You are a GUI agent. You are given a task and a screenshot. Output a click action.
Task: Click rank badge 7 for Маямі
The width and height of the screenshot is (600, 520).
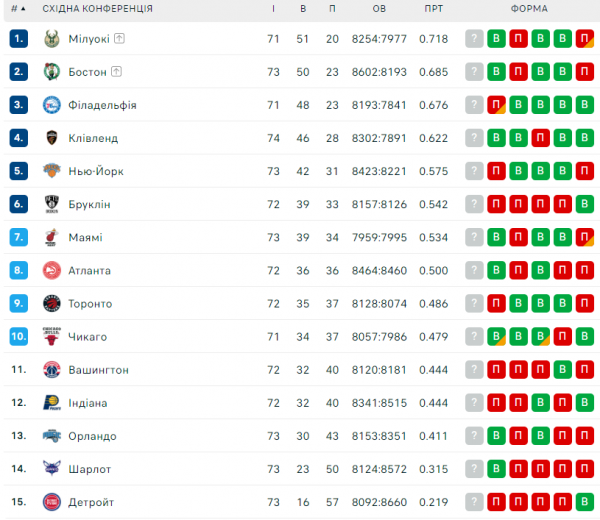point(19,237)
